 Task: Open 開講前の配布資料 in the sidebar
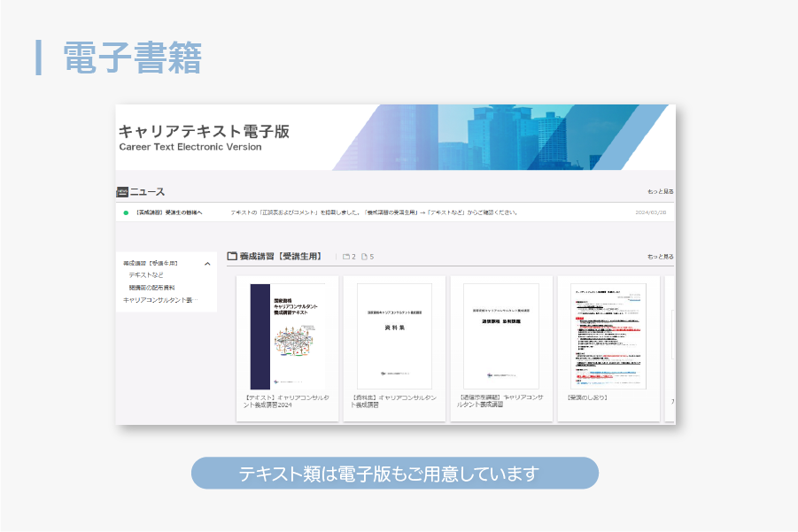pos(153,288)
